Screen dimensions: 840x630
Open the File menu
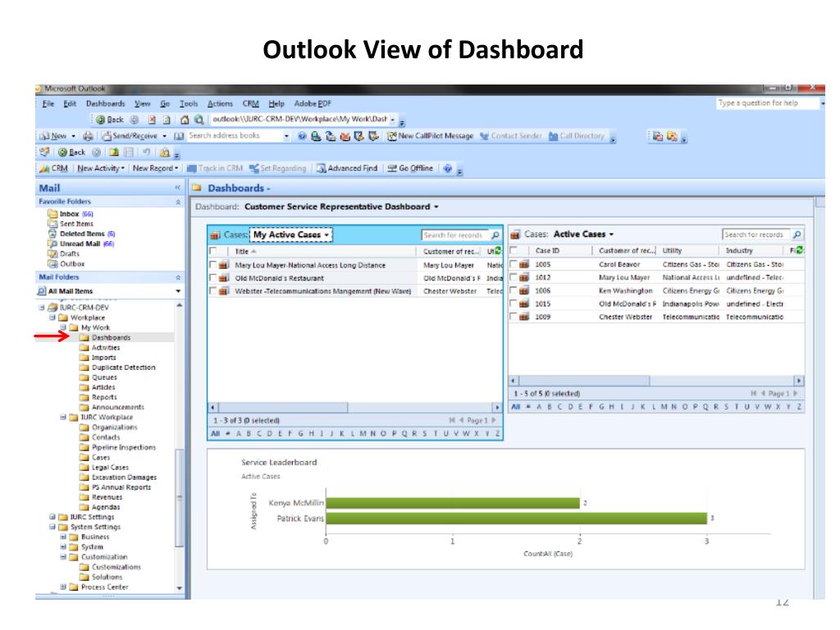coord(48,103)
